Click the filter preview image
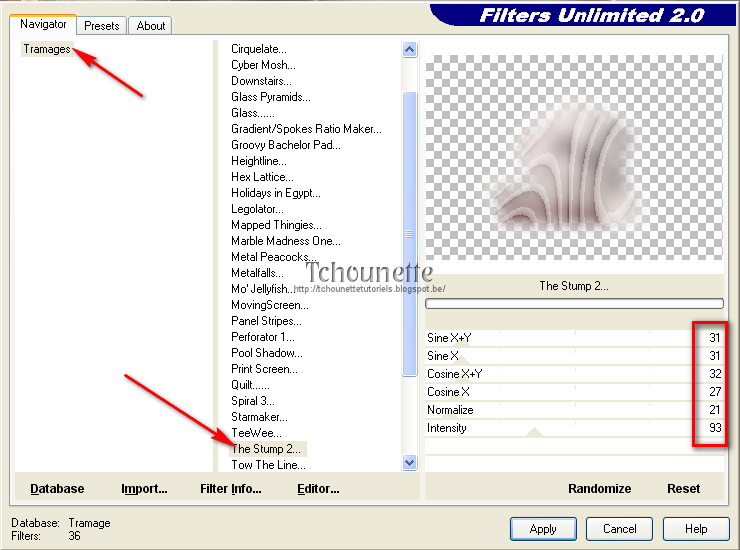Image resolution: width=740 pixels, height=550 pixels. [x=573, y=162]
